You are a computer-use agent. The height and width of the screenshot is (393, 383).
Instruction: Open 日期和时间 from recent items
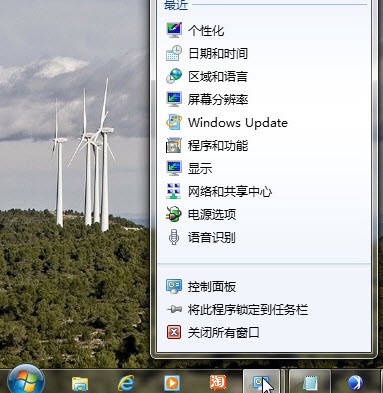pos(264,54)
